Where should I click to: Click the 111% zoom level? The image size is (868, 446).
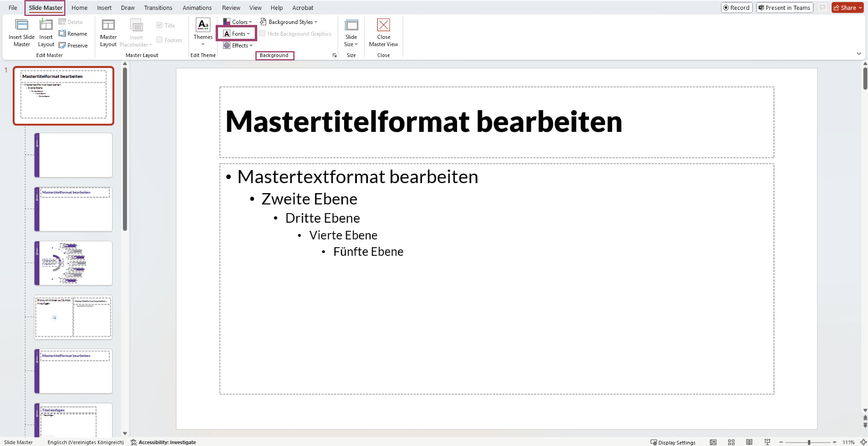pyautogui.click(x=848, y=442)
